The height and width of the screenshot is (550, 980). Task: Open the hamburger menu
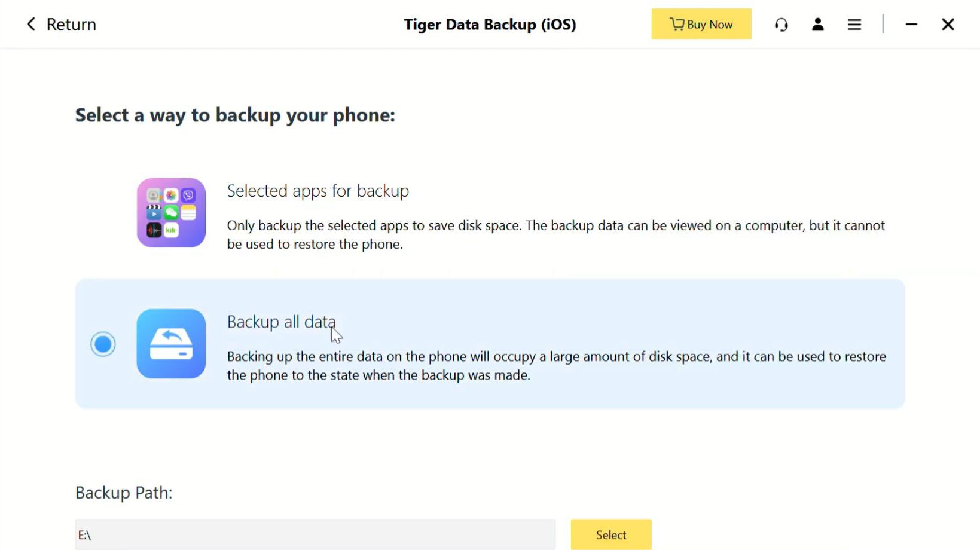point(854,25)
